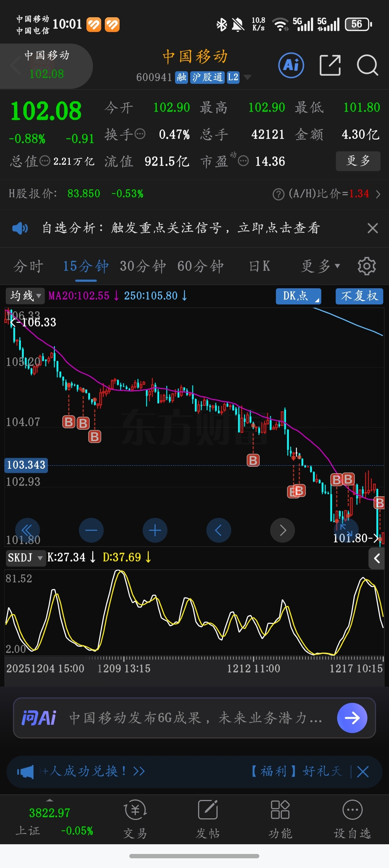Open 【福利】好礼天 promo link

coord(295,772)
